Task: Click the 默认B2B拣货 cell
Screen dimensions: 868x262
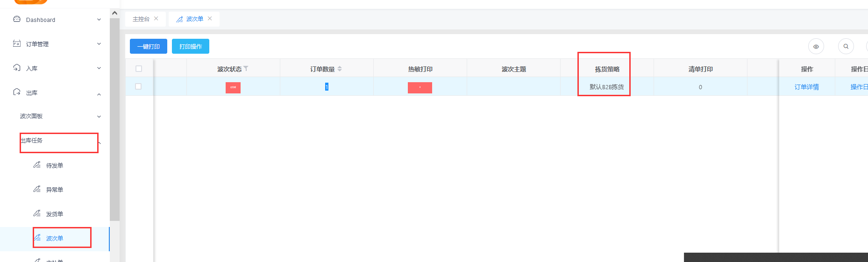Action: click(x=606, y=87)
